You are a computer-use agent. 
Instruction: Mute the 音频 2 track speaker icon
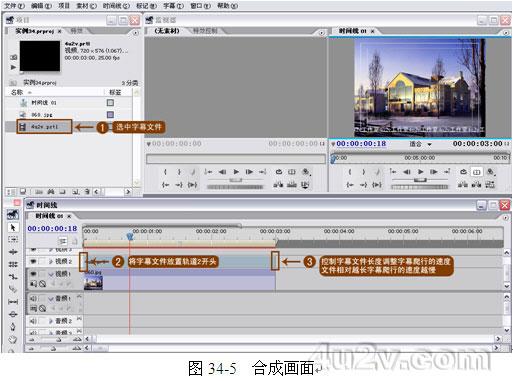[33, 321]
